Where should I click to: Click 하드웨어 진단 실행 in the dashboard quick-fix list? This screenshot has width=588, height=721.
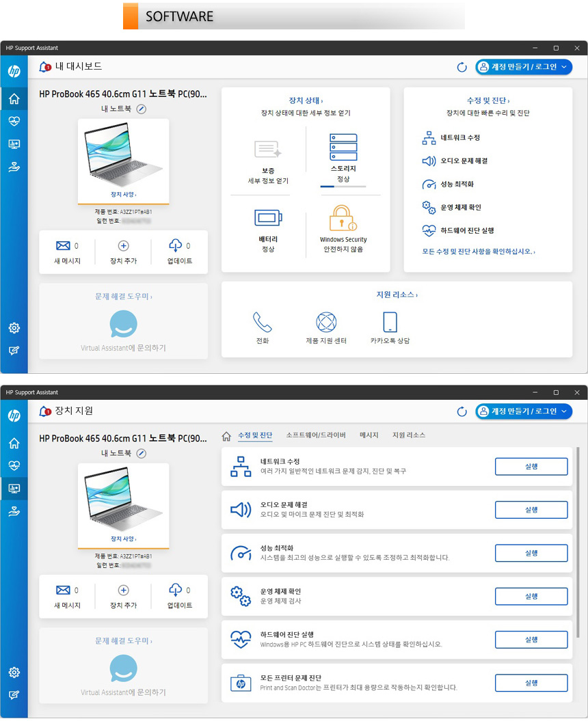click(x=458, y=230)
